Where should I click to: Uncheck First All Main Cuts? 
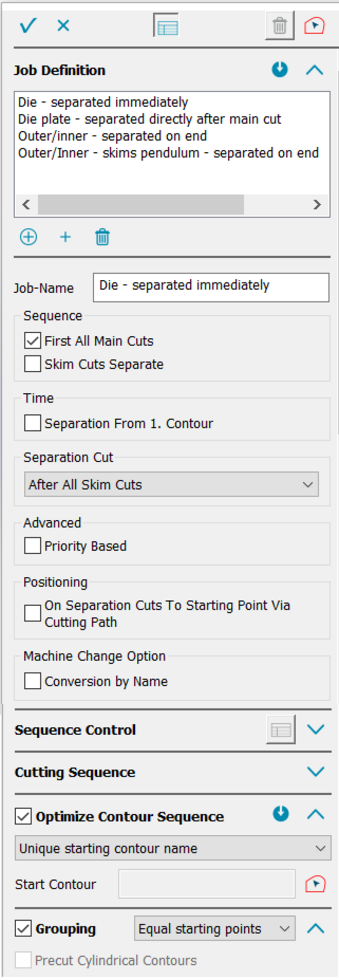tap(32, 341)
